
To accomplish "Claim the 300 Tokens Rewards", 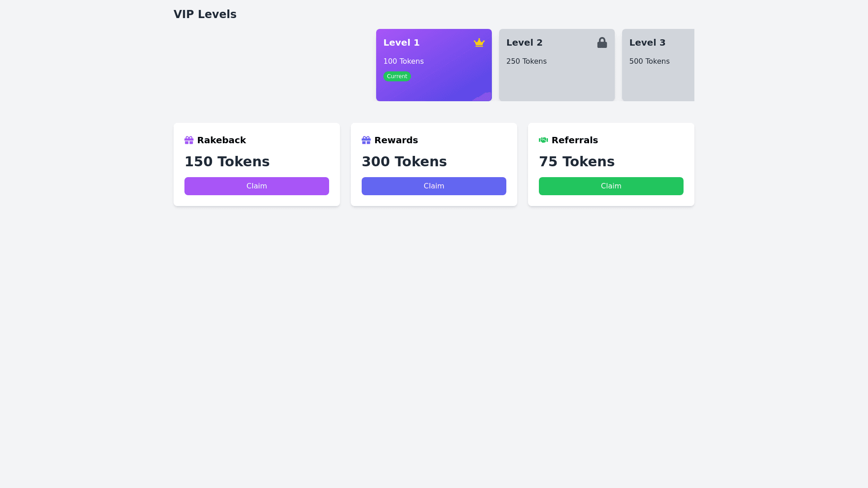I will coord(434,186).
